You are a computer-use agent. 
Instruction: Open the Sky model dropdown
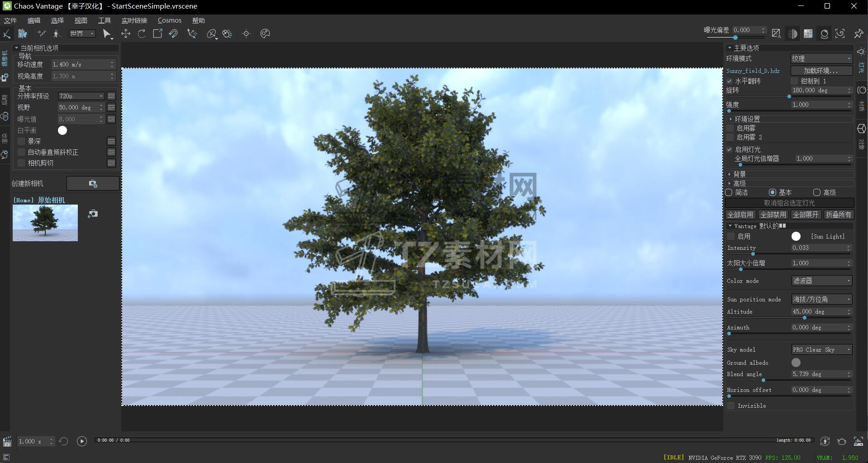821,349
